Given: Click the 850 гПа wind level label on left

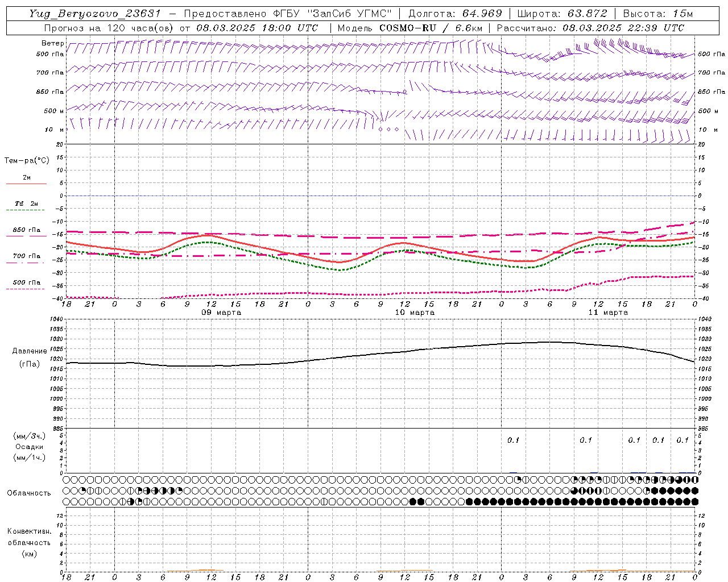Looking at the screenshot, I should tap(50, 92).
